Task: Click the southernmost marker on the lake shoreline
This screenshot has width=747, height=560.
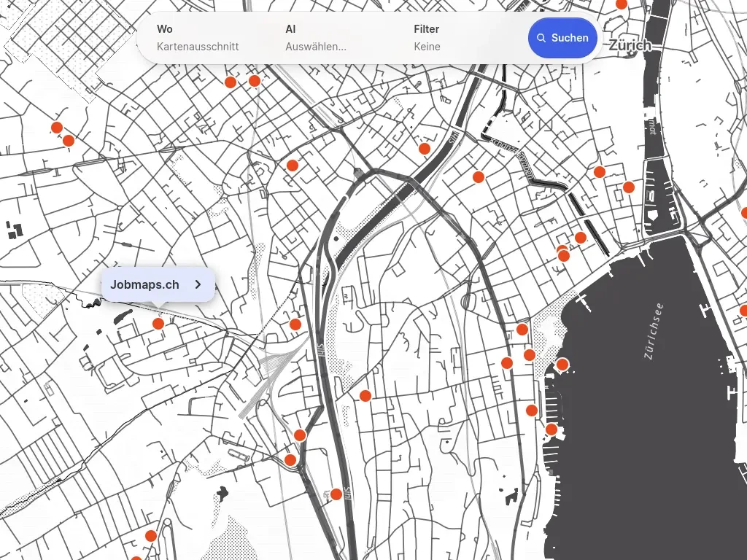Action: click(551, 429)
